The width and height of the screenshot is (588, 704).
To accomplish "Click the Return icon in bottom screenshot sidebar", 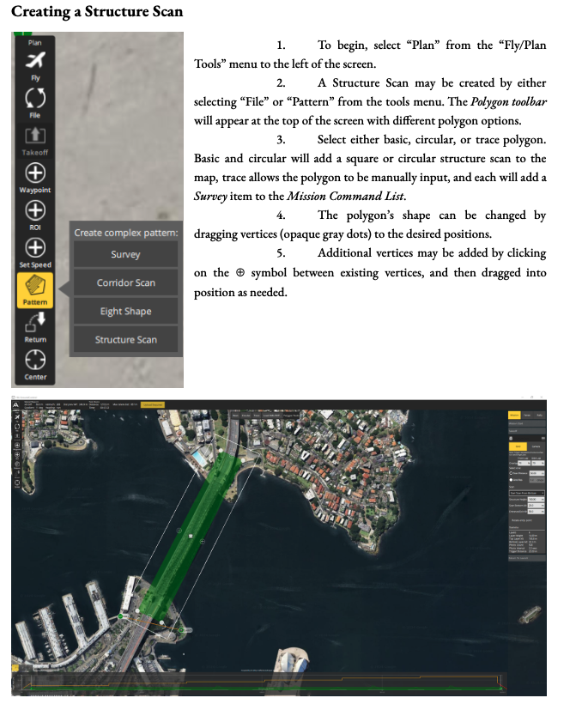I will (x=17, y=473).
